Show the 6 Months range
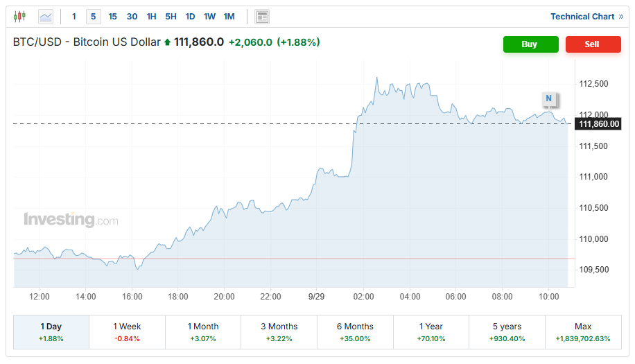The width and height of the screenshot is (635, 364). [x=355, y=332]
